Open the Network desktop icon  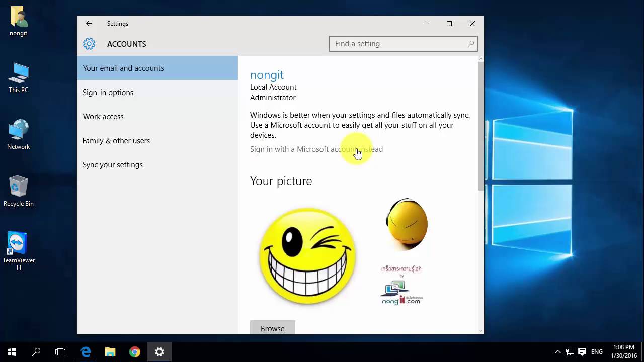(19, 135)
